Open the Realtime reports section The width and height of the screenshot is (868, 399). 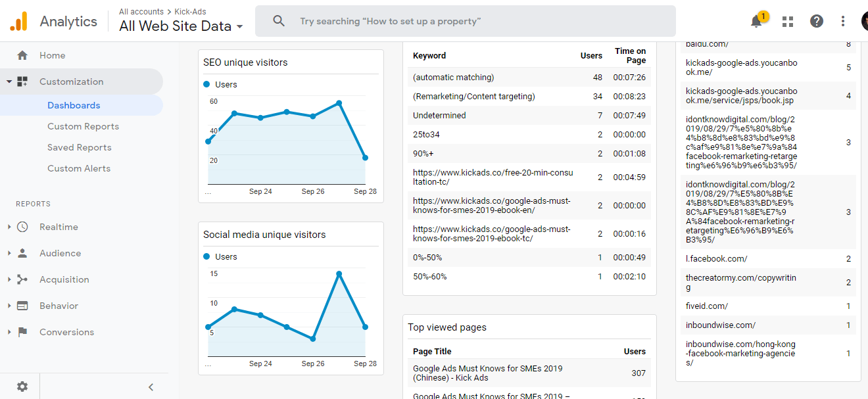pyautogui.click(x=59, y=227)
